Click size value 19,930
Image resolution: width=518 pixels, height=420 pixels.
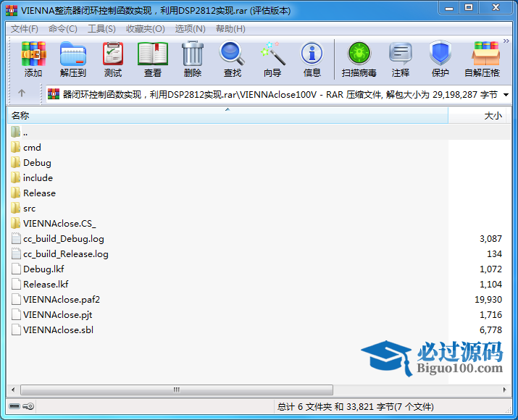click(488, 300)
